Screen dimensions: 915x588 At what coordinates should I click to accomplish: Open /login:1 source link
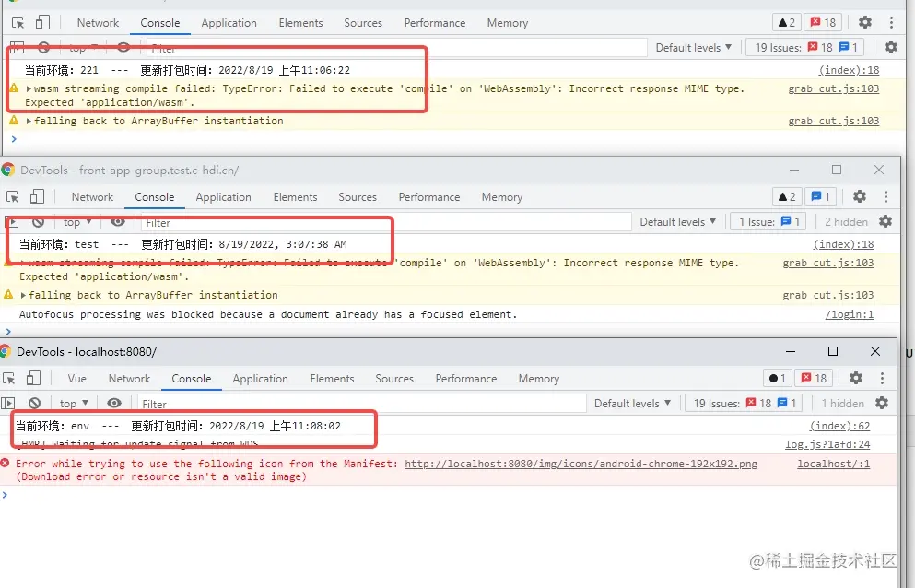[849, 314]
